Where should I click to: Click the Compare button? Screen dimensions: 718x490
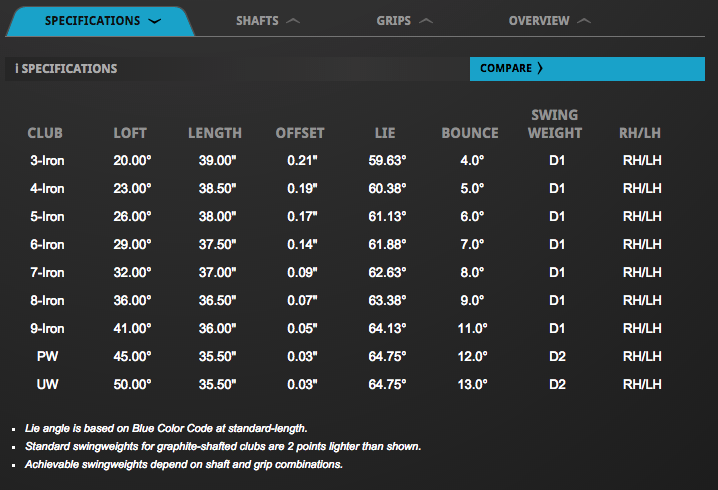[x=587, y=69]
